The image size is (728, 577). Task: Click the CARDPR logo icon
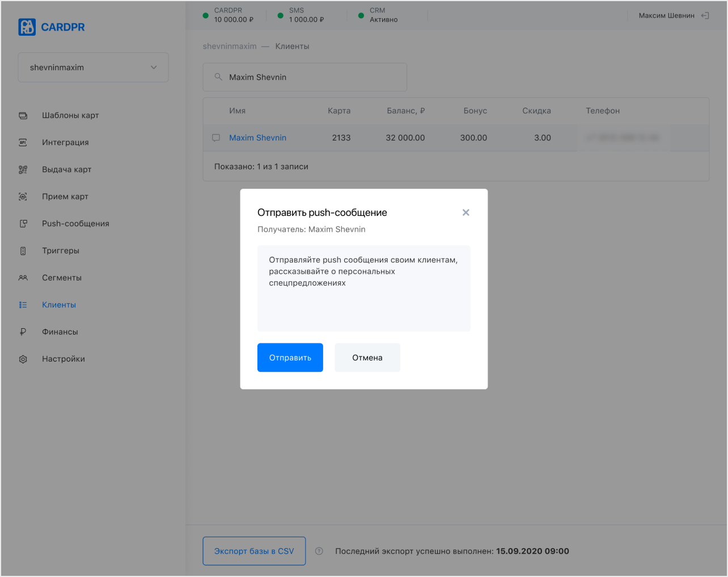(x=27, y=27)
